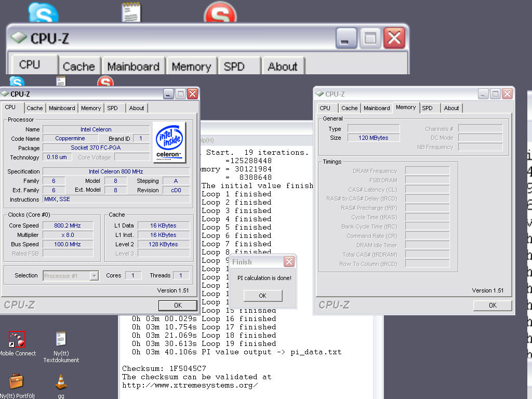Viewport: 532px width, 399px height.
Task: Click the 128 KBytes Level 2 cache value
Action: [163, 244]
